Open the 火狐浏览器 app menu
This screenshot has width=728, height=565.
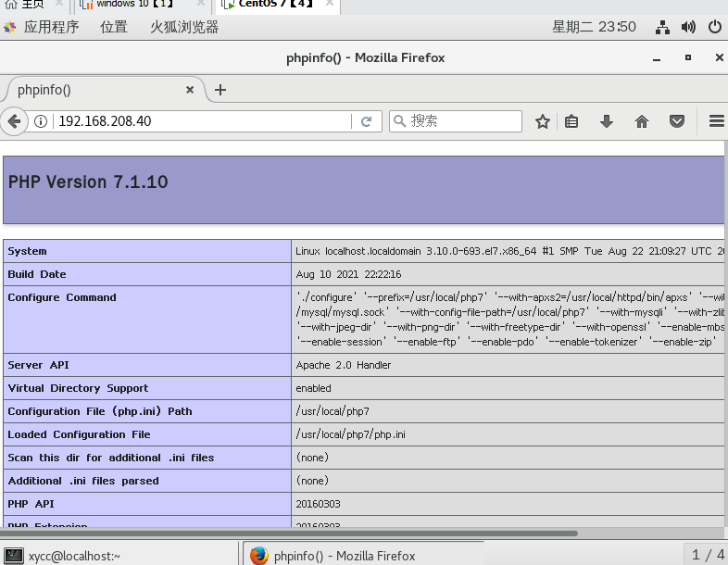(x=184, y=27)
